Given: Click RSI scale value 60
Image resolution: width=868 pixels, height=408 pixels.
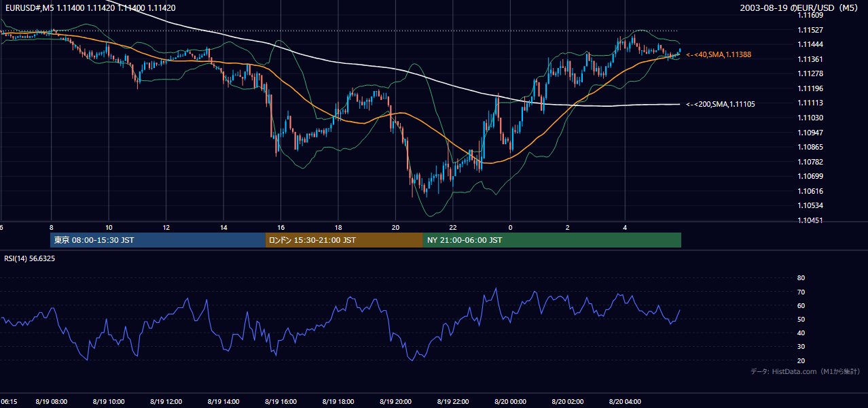Looking at the screenshot, I should pos(801,305).
